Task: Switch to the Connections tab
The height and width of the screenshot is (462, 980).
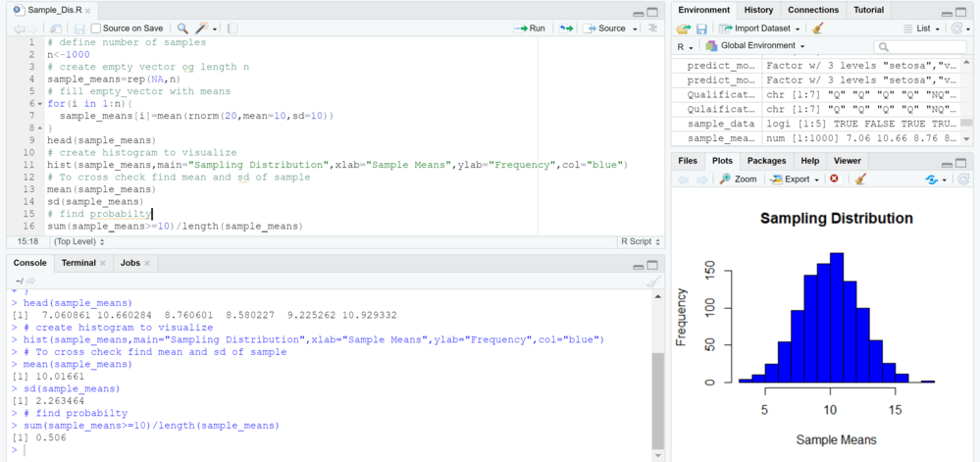Action: pyautogui.click(x=813, y=10)
